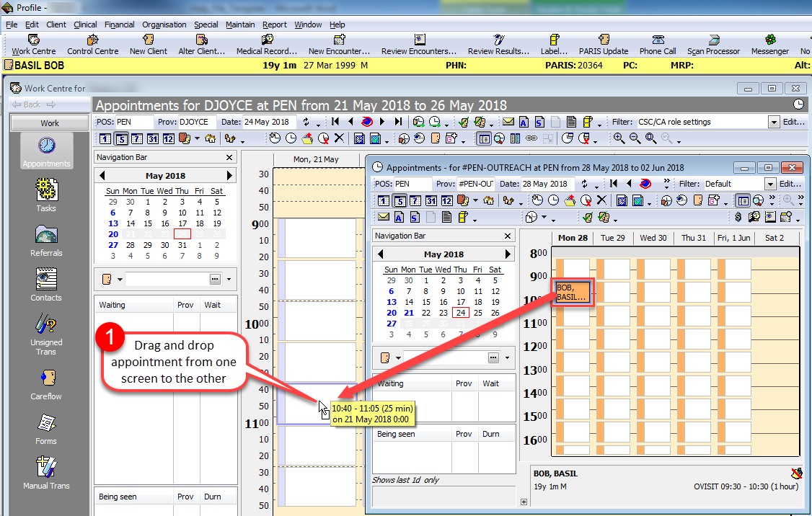Click the DJOYCE Date field showing 24 May 2018

(x=270, y=122)
